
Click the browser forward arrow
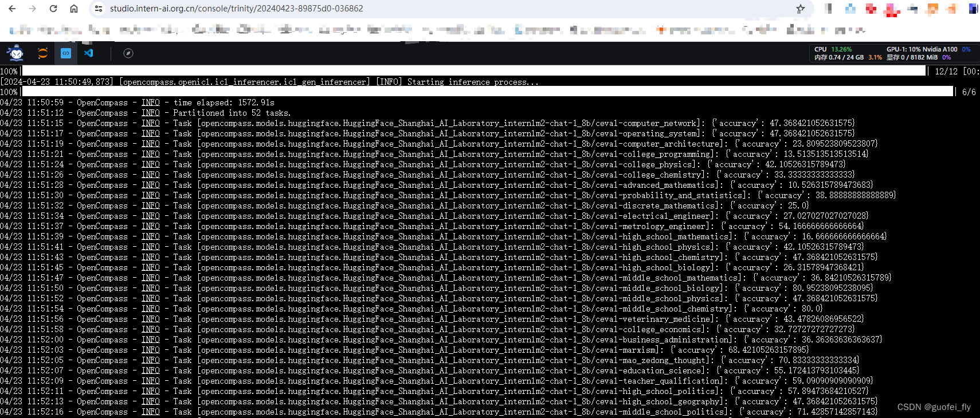(33, 9)
